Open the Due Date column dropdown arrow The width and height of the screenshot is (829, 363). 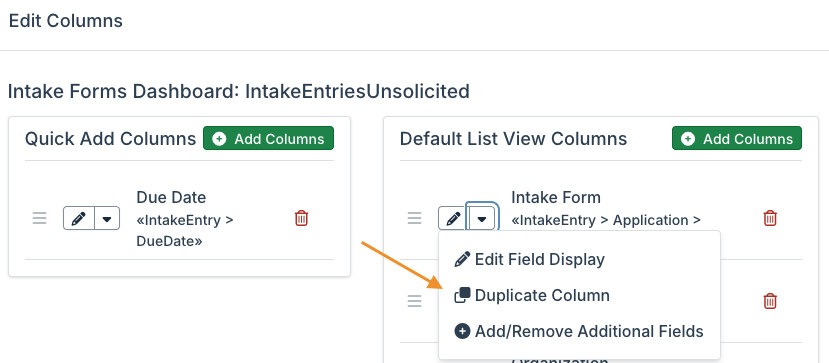(x=107, y=218)
